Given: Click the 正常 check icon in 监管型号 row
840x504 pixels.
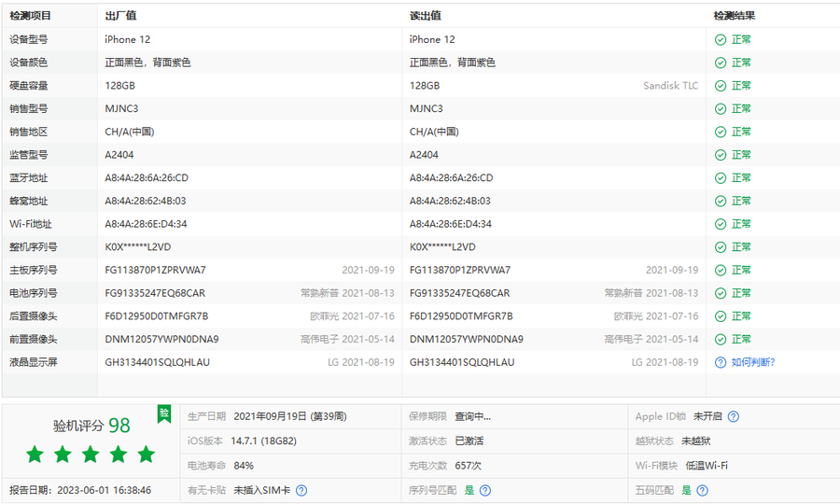Looking at the screenshot, I should 721,155.
